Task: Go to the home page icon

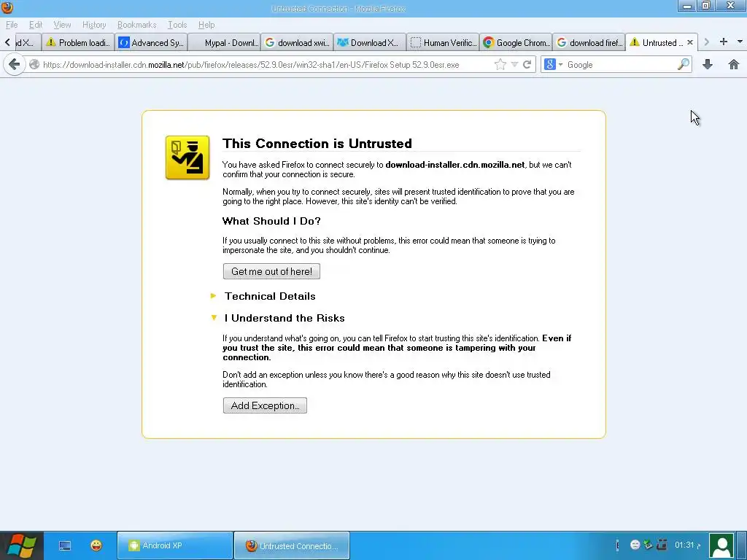Action: 734,64
